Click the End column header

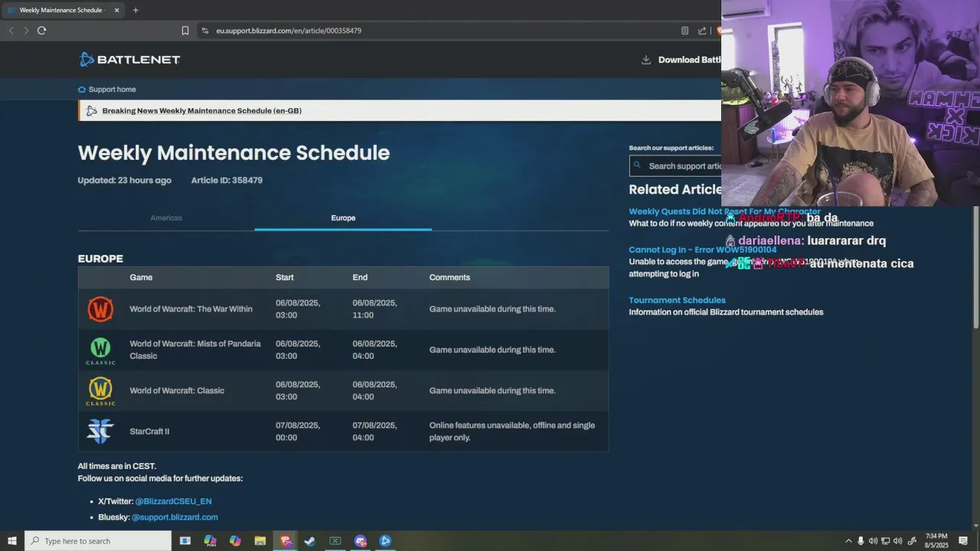tap(360, 277)
